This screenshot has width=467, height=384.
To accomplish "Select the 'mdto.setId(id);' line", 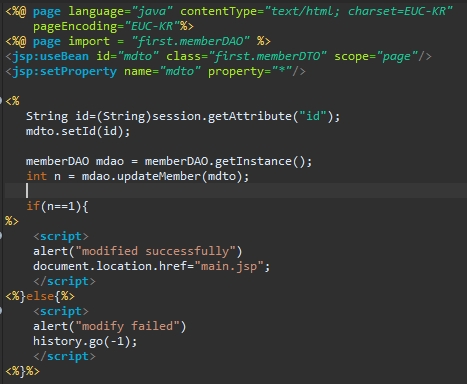I will click(78, 131).
